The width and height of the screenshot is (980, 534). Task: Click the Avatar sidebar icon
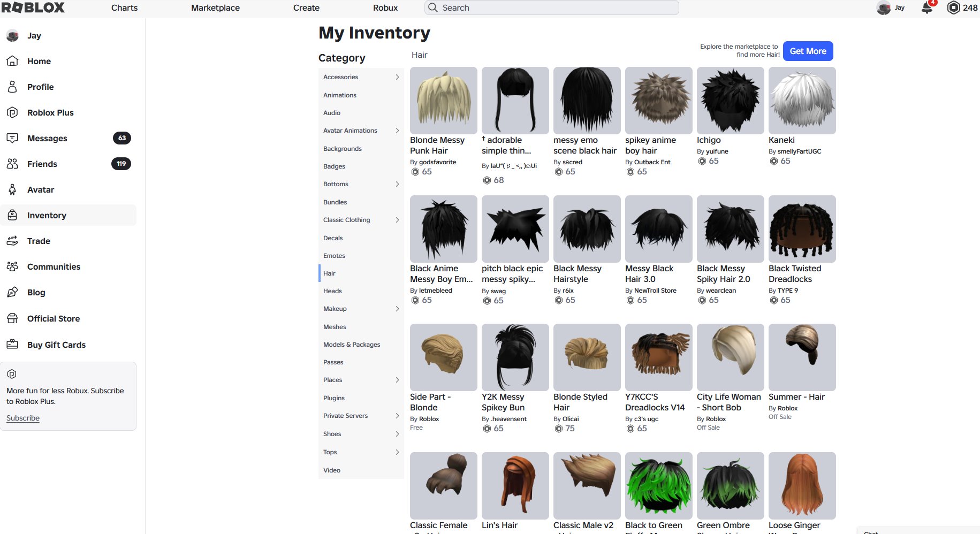point(12,189)
